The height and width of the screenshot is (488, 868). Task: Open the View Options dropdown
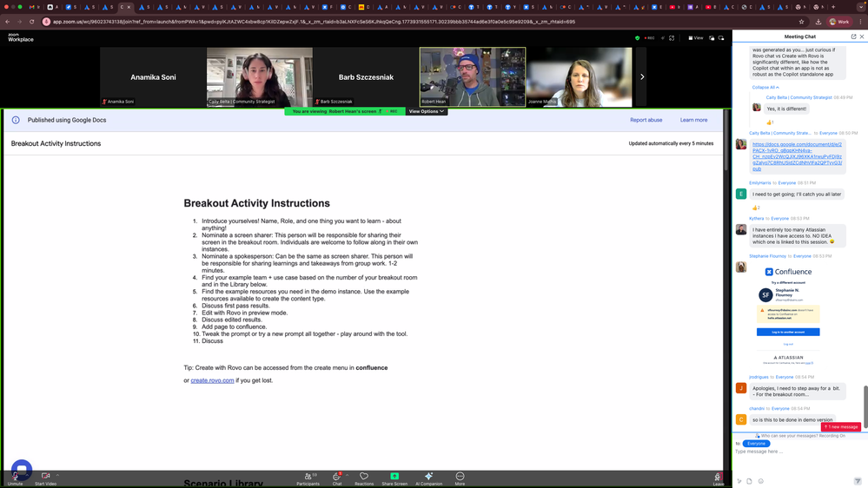coord(427,111)
